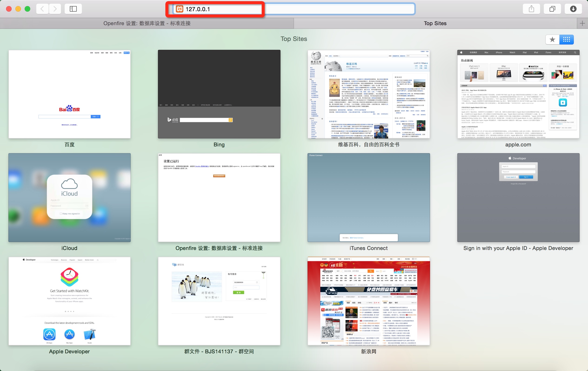Click the apple.com label
588x371 pixels.
click(518, 145)
